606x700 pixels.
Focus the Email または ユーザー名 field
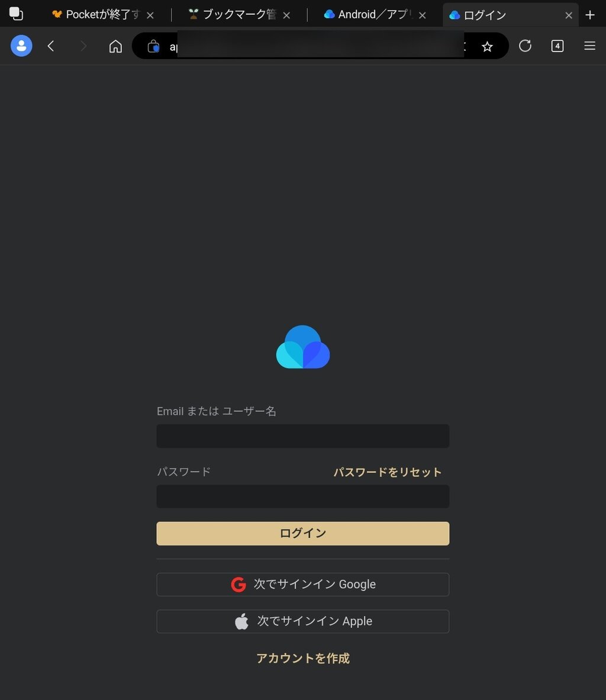(303, 436)
